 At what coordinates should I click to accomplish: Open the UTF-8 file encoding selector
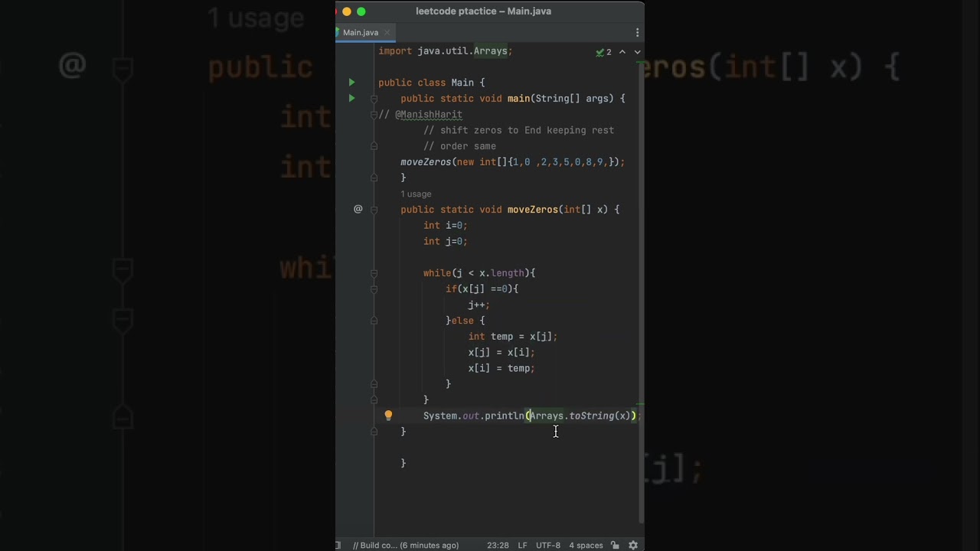(x=548, y=545)
